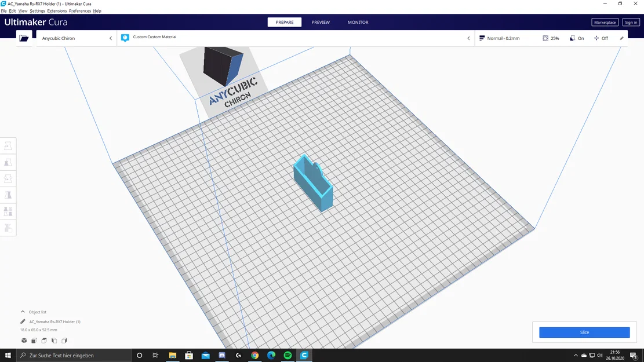Open volume control in system tray
Screen dimensions: 644x362
(599, 356)
